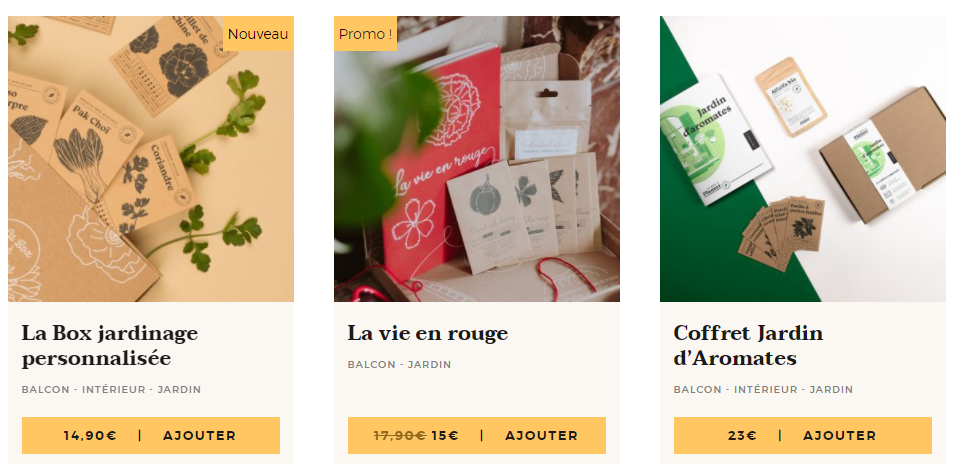The height and width of the screenshot is (464, 960).
Task: Open Coffret Jardin d'Aromates title link
Action: 748,346
